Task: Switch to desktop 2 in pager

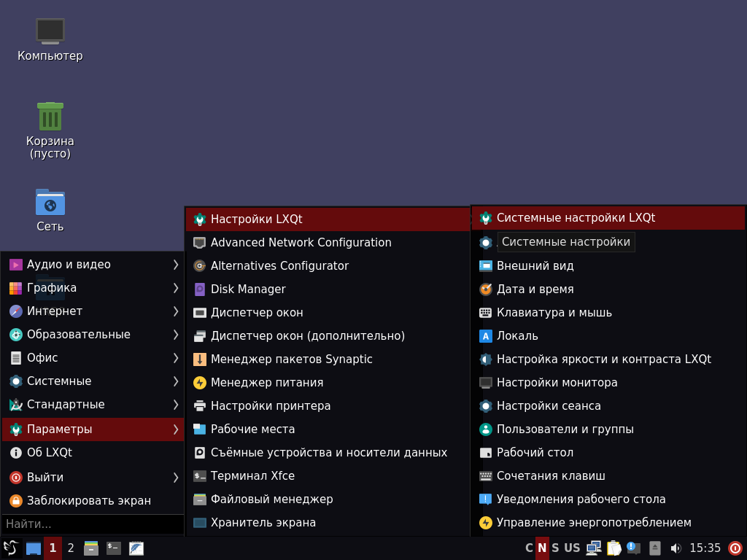Action: 71,548
